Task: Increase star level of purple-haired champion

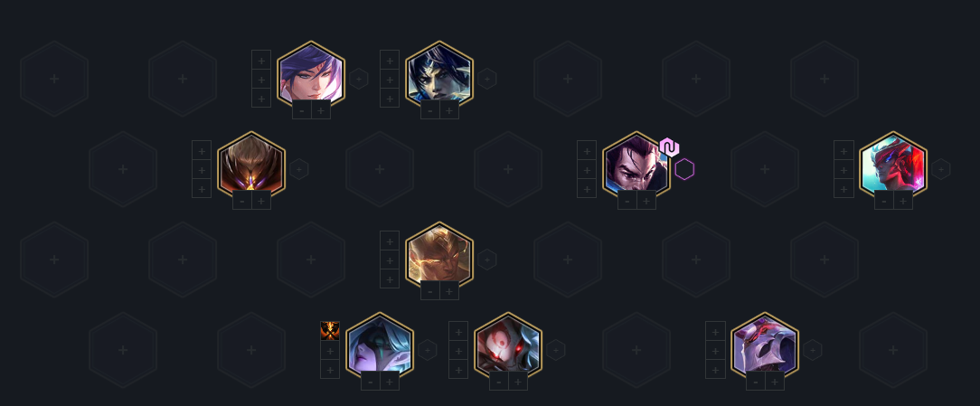Action: click(x=321, y=109)
